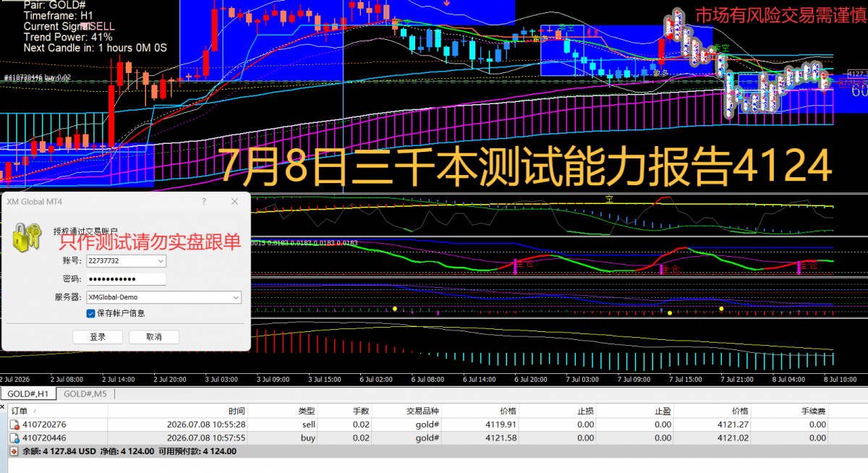Click the sell type cell
Image resolution: width=868 pixels, height=473 pixels.
coord(308,425)
